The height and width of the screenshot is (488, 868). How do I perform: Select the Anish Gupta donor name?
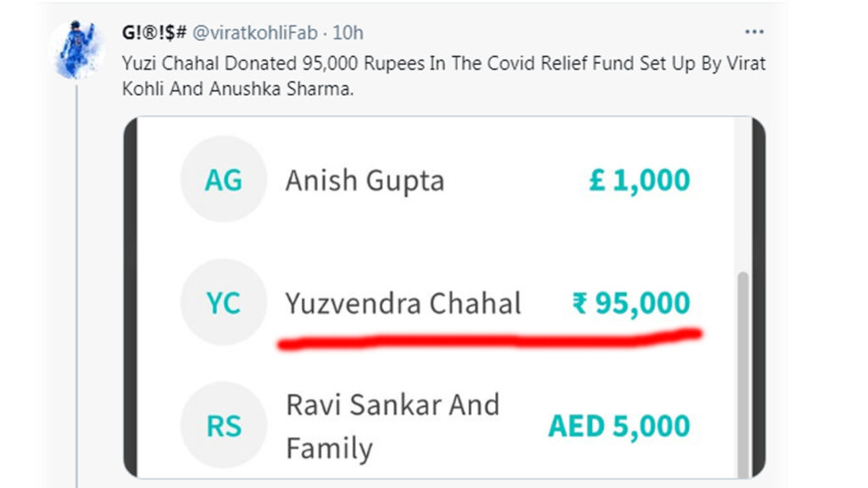point(364,180)
